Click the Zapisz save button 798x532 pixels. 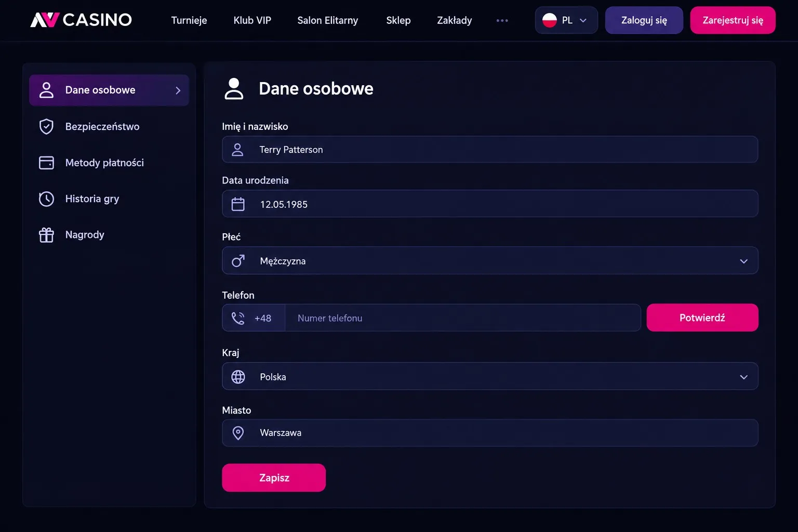point(274,477)
